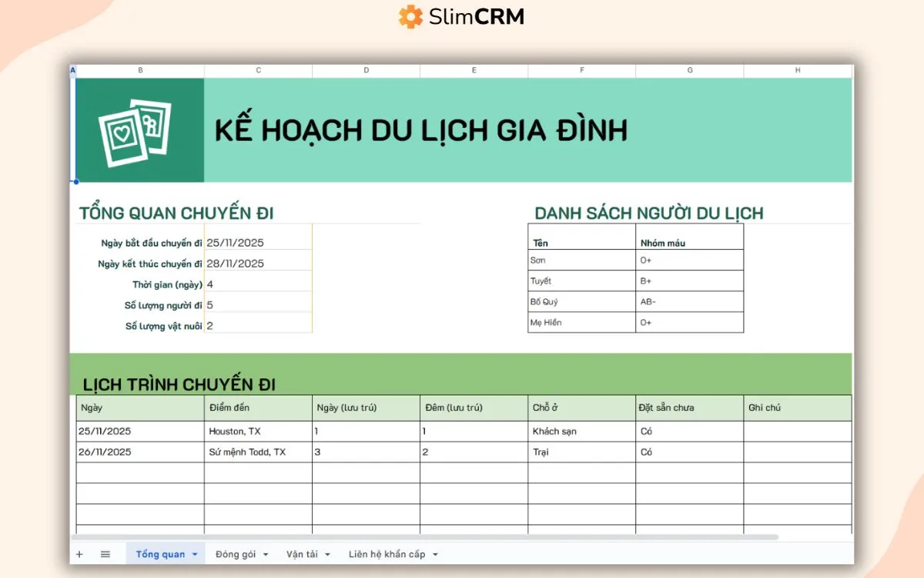The image size is (924, 578).
Task: Select the Có cell in Houston row
Action: [x=689, y=431]
